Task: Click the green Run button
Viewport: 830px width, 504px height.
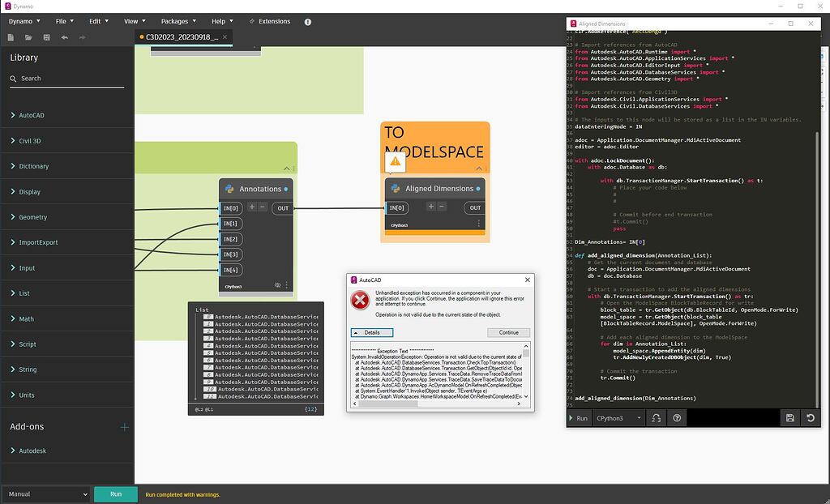Action: pos(115,493)
